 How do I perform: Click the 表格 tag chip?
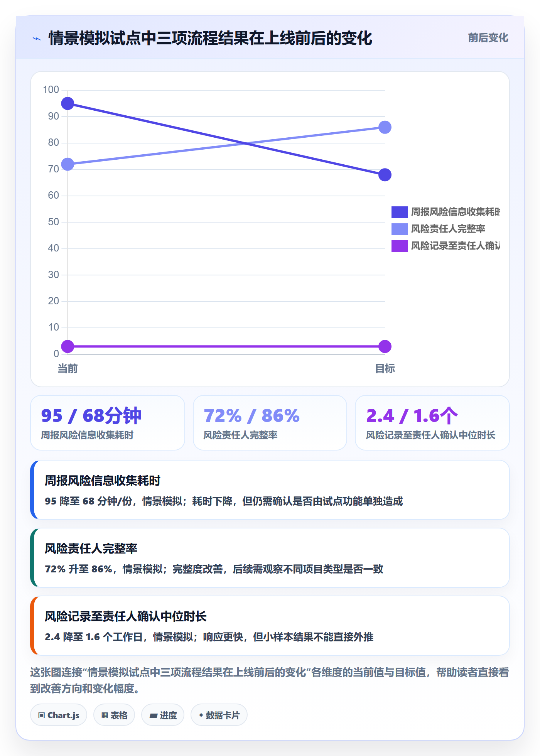(114, 715)
